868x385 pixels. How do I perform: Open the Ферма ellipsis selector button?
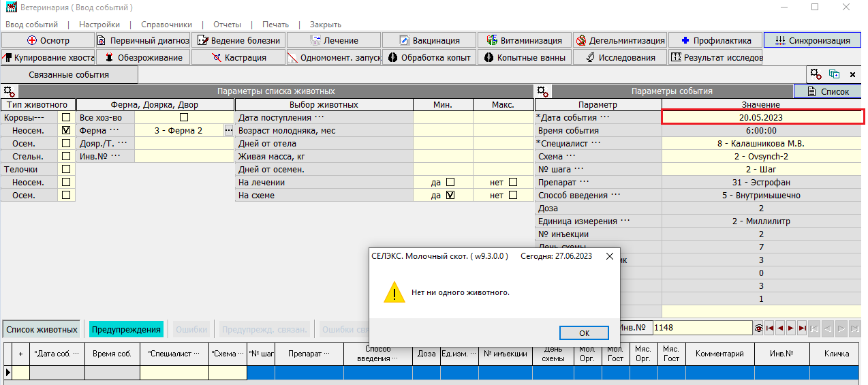point(228,130)
